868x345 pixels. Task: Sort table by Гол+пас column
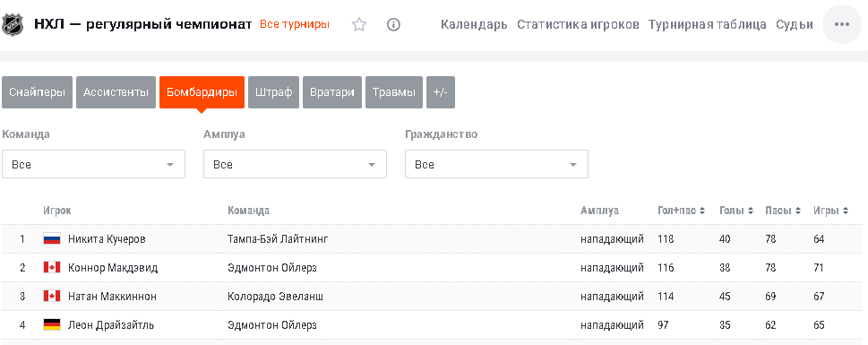tap(681, 211)
